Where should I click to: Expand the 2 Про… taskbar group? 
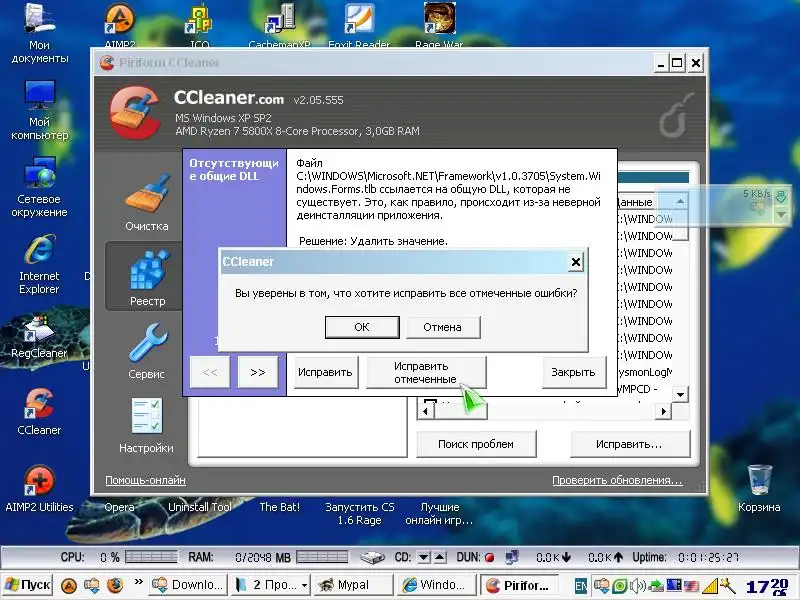click(270, 585)
